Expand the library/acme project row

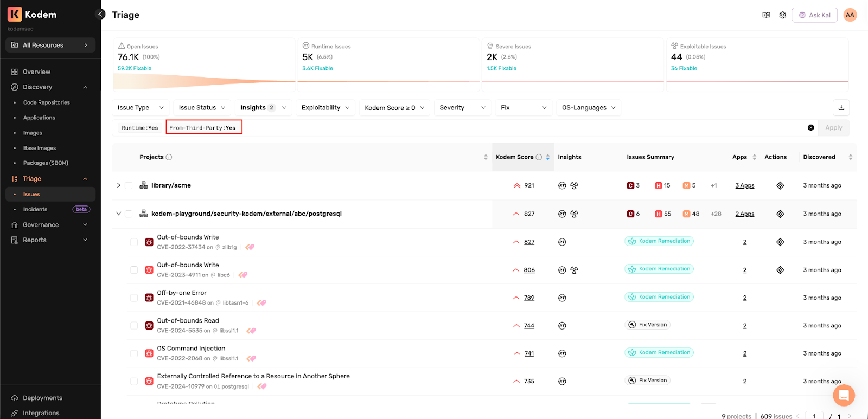[118, 185]
